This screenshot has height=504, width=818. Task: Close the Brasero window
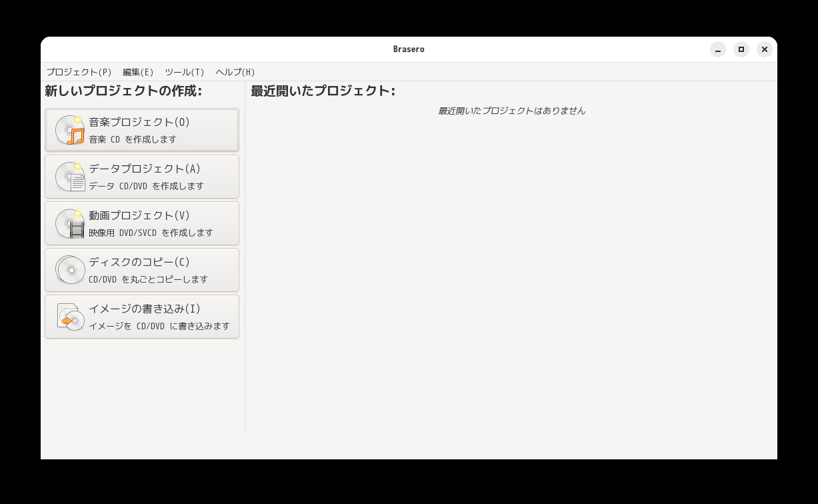point(765,49)
